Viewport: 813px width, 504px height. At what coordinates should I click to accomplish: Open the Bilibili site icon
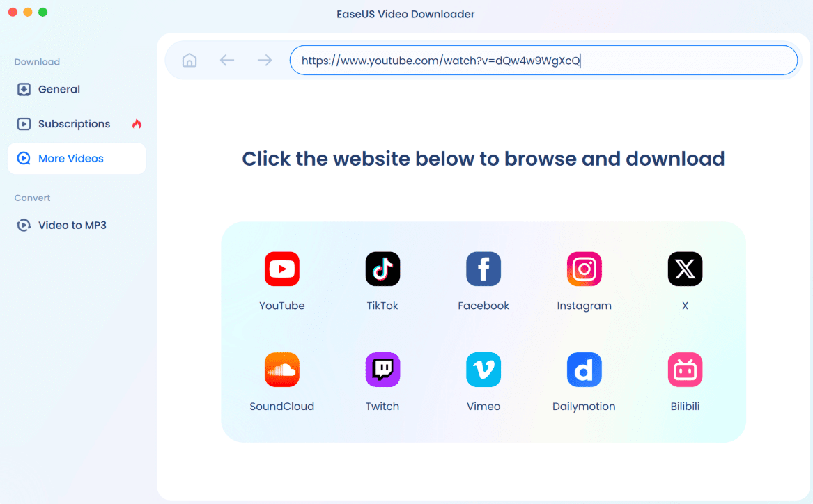[x=685, y=370]
